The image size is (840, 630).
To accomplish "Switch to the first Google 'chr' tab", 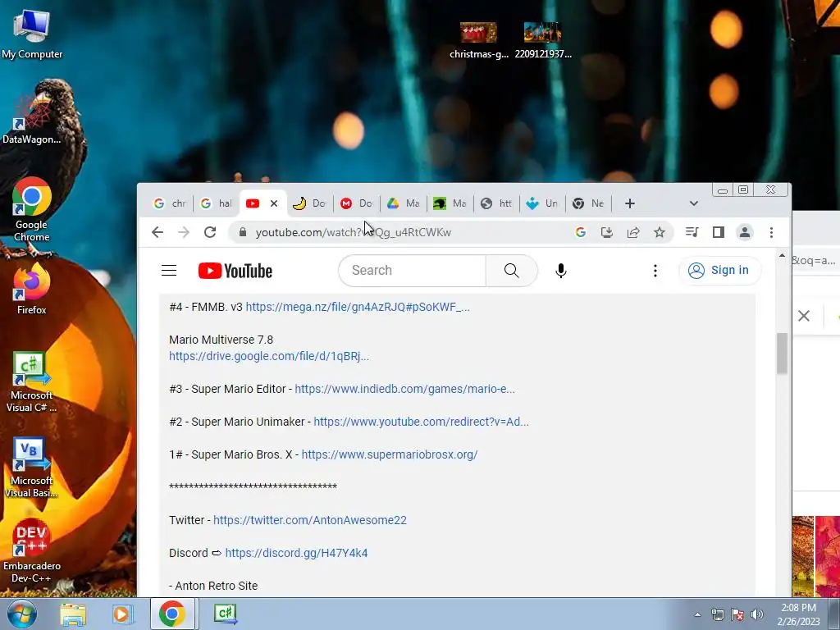I will [170, 203].
